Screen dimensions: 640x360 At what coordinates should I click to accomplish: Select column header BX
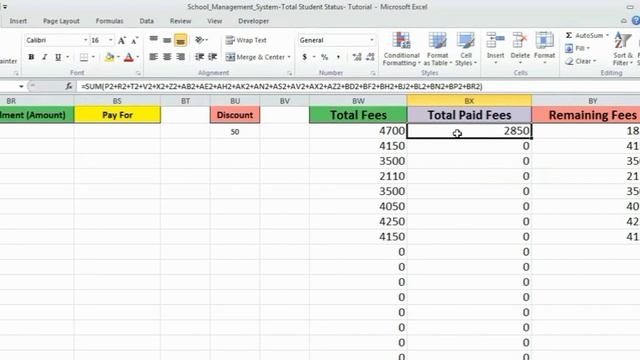[469, 101]
